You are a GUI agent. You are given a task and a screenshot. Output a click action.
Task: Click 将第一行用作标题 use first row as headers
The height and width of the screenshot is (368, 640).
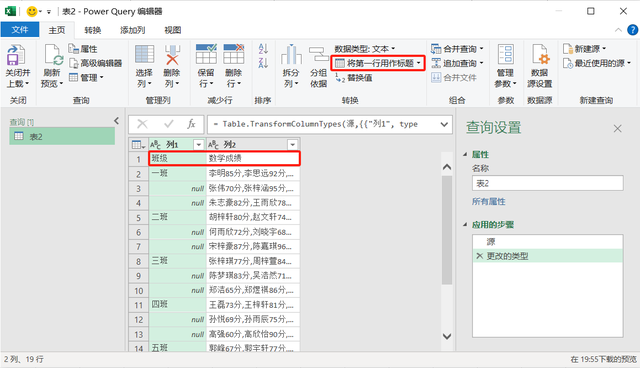click(378, 63)
